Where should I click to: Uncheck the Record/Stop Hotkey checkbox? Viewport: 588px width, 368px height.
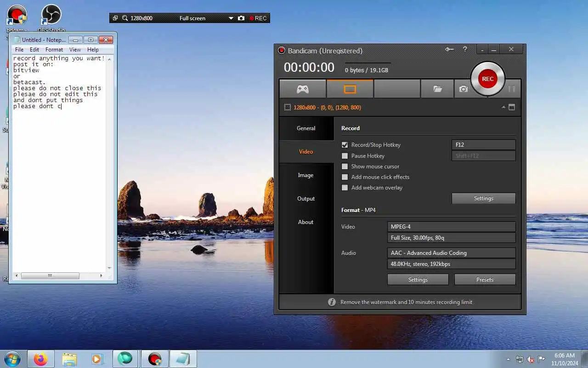point(345,144)
